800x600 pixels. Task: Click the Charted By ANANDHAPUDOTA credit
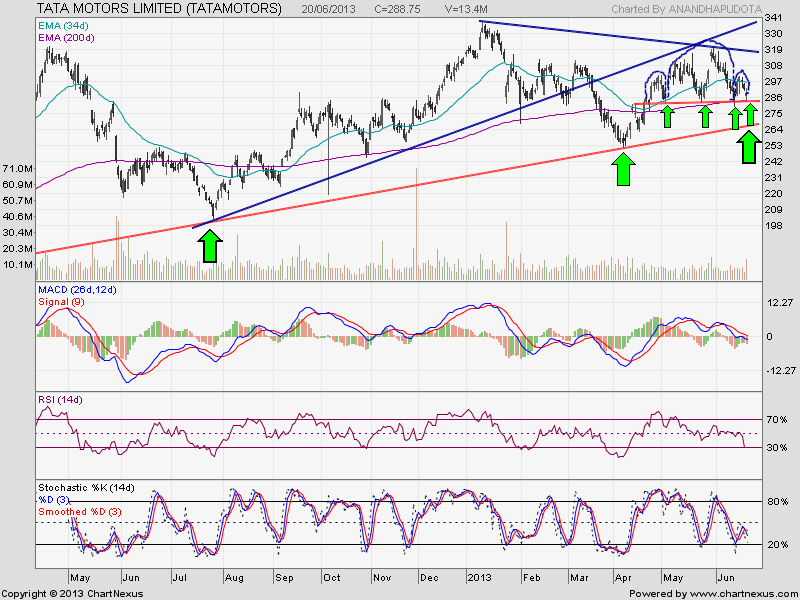click(686, 9)
